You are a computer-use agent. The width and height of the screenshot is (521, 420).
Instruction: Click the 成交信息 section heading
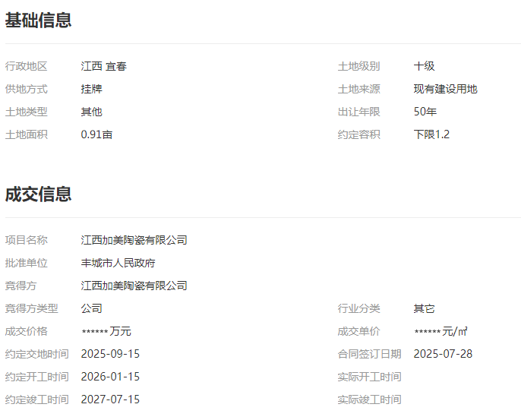pyautogui.click(x=39, y=194)
